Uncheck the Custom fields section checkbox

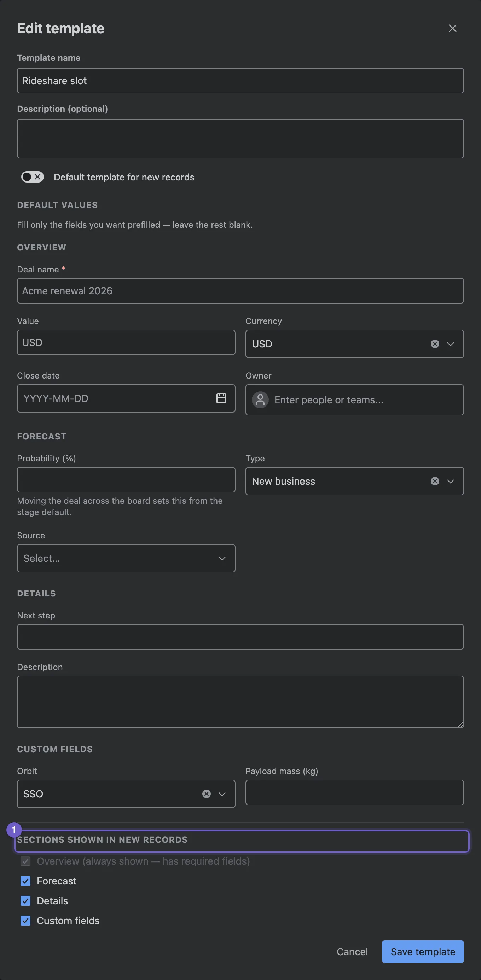(x=25, y=920)
